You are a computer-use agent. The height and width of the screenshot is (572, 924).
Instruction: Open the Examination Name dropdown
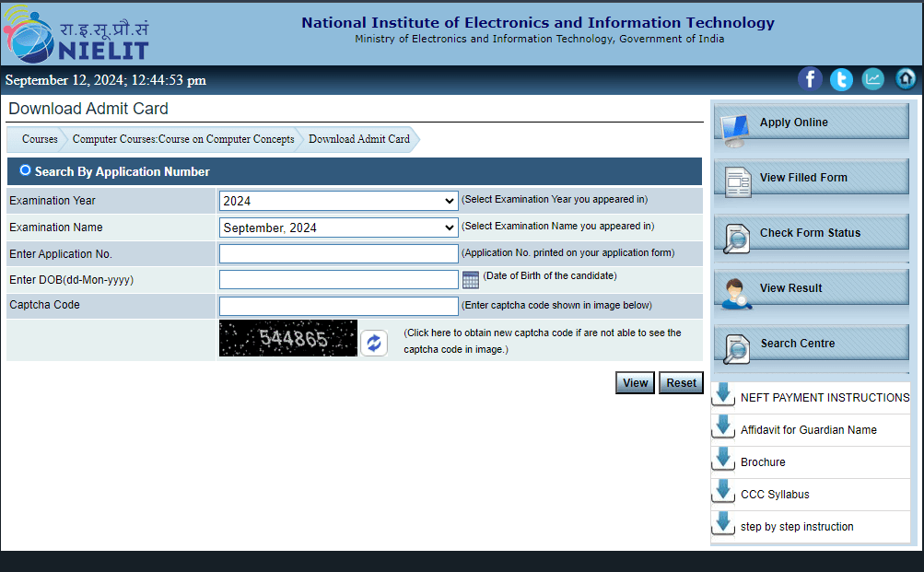click(338, 228)
